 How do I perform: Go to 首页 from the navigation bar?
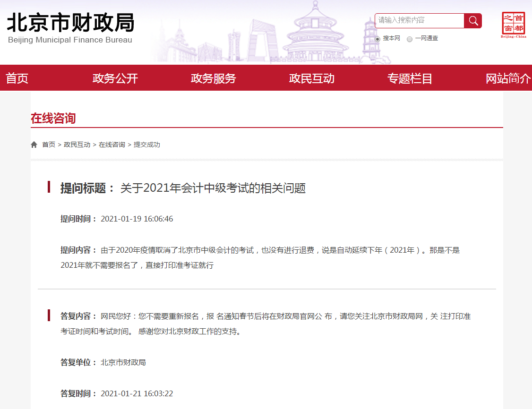[x=17, y=78]
